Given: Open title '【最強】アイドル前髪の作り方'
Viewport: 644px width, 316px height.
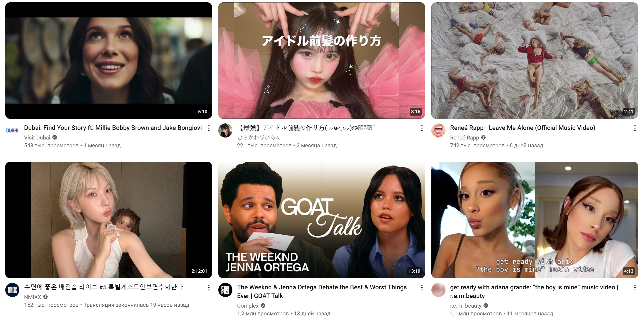Looking at the screenshot, I should (306, 128).
